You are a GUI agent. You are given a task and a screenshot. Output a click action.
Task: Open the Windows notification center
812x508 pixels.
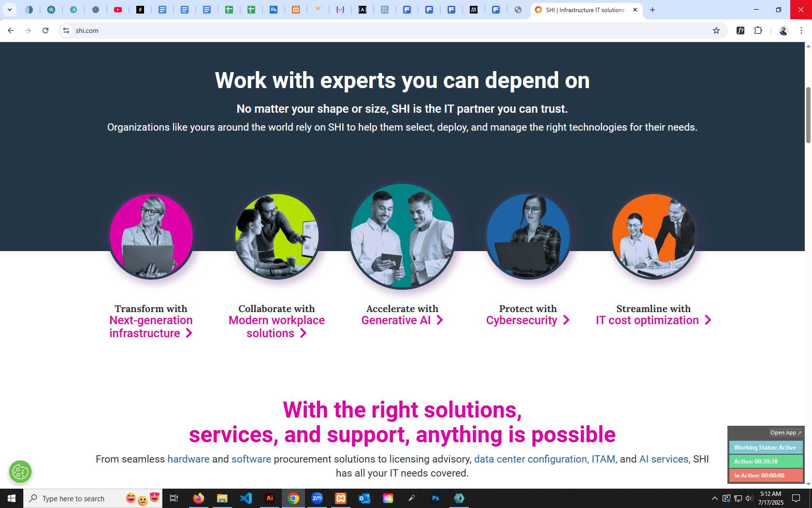(797, 498)
